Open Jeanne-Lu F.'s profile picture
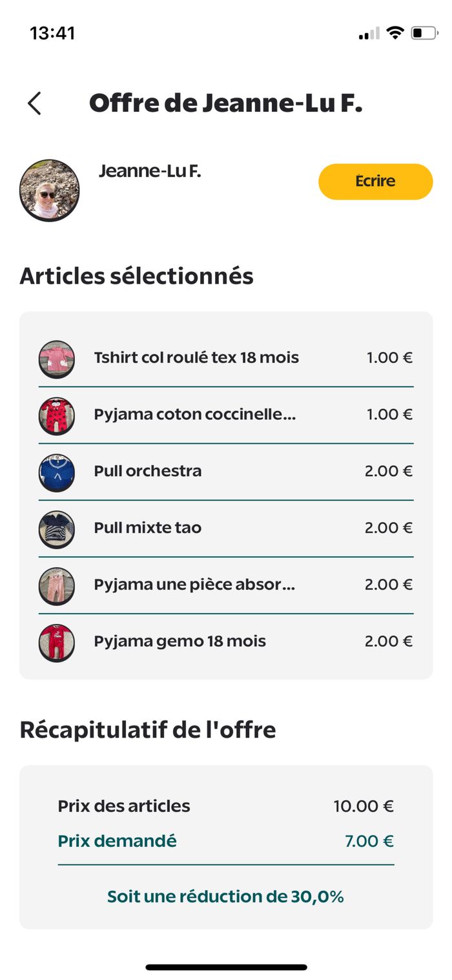The height and width of the screenshot is (980, 452). [50, 191]
